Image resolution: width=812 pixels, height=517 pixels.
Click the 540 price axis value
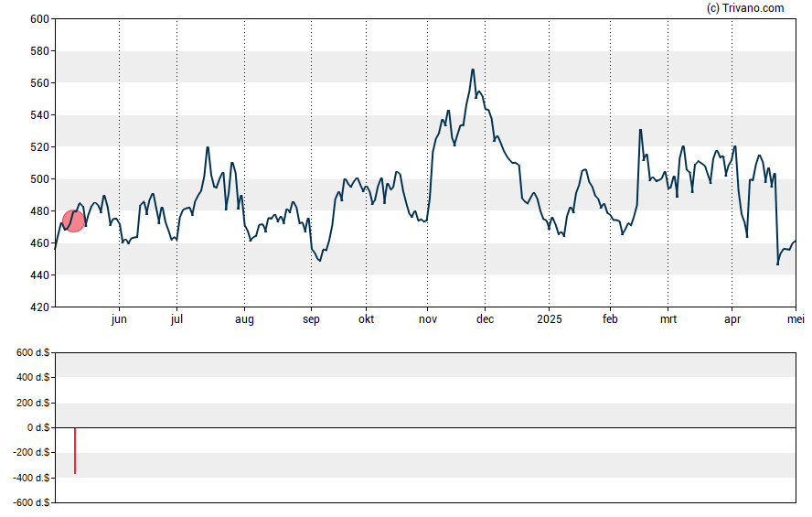(40, 115)
